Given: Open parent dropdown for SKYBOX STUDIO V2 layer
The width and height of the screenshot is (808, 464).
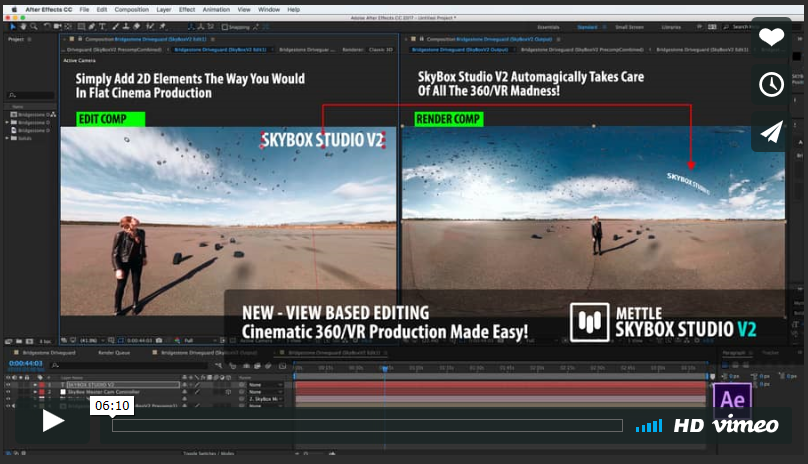Looking at the screenshot, I should [x=265, y=385].
